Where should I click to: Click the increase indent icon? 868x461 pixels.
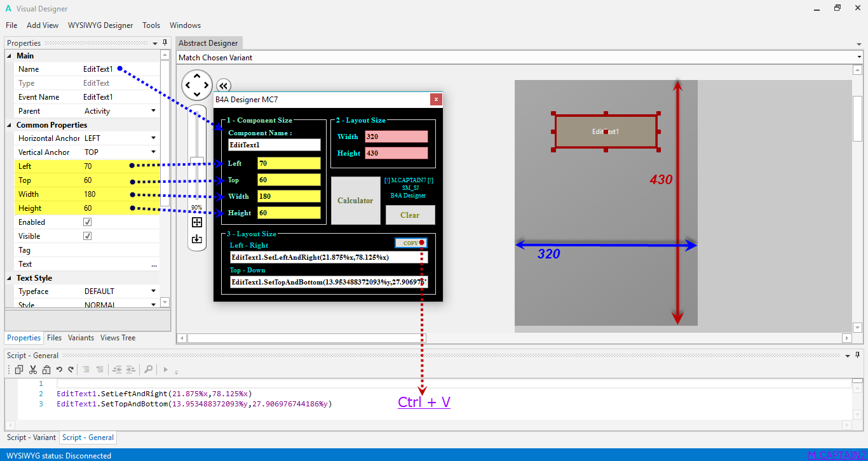pyautogui.click(x=131, y=370)
